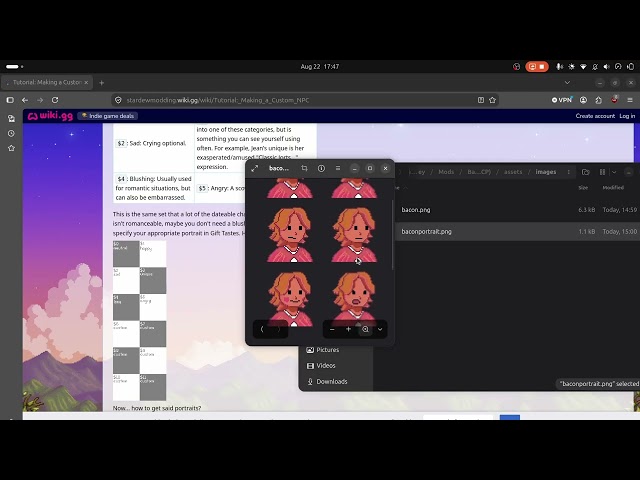This screenshot has width=640, height=480.
Task: Click the wiki.gg logo
Action: coord(50,116)
